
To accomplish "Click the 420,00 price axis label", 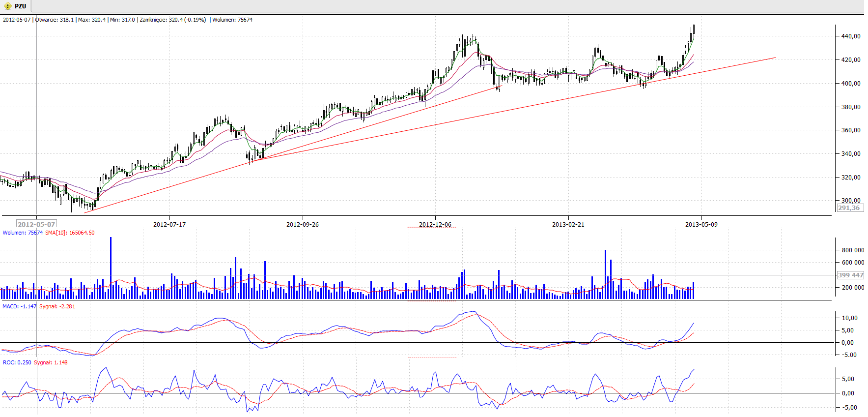I will 851,60.
